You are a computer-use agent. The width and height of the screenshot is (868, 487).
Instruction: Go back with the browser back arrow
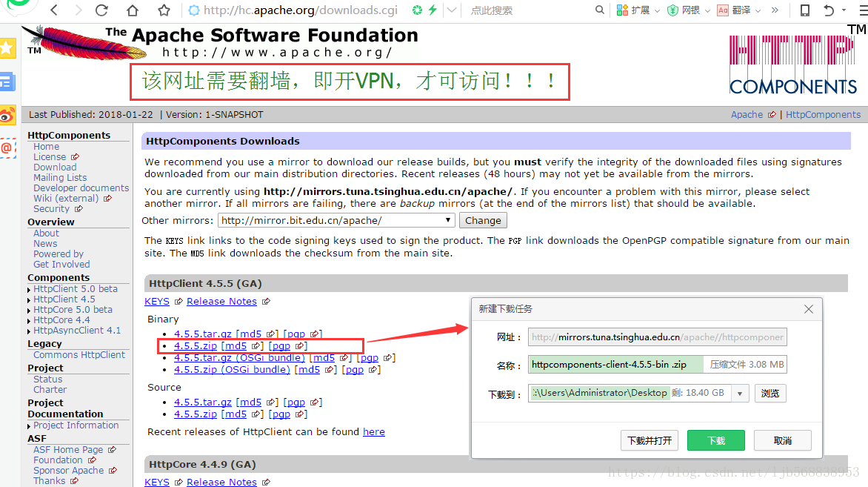(x=54, y=10)
